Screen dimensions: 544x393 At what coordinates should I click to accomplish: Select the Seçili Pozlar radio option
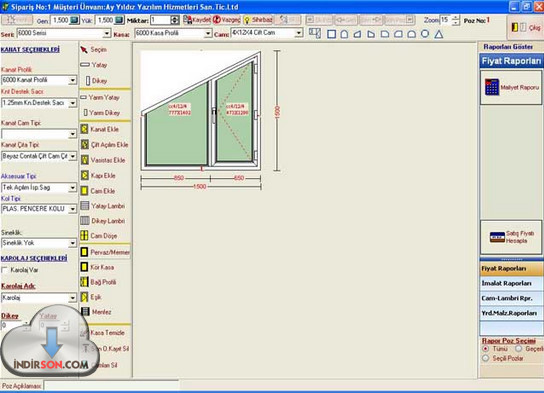click(x=486, y=358)
